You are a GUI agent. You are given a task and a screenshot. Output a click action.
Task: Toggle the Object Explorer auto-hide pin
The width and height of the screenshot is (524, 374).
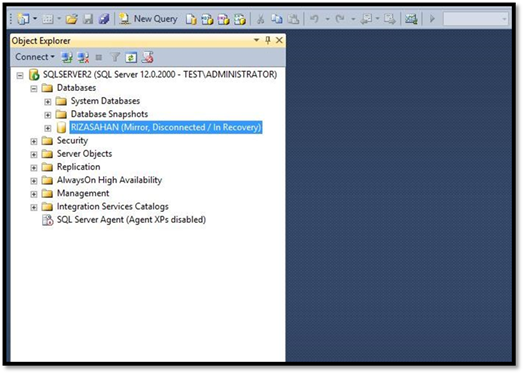point(268,40)
